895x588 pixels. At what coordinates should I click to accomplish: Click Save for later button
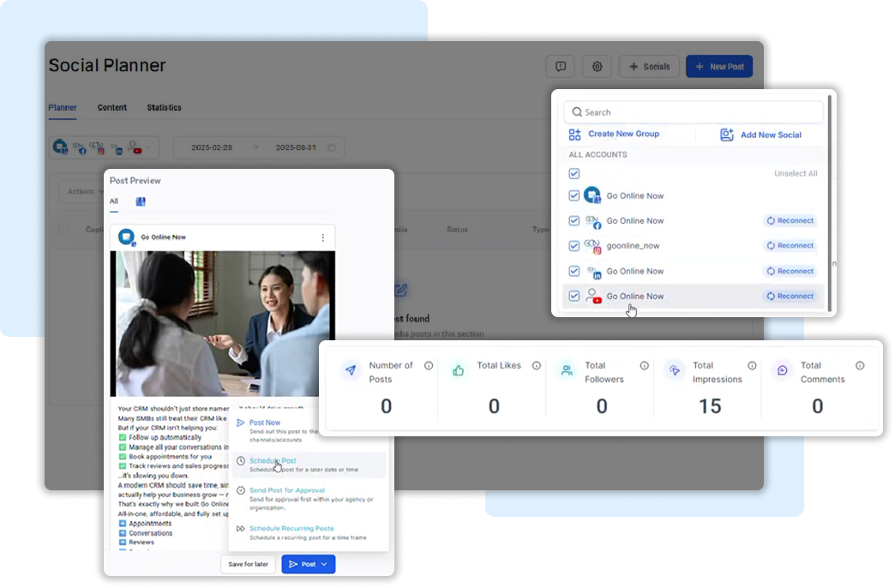tap(248, 564)
